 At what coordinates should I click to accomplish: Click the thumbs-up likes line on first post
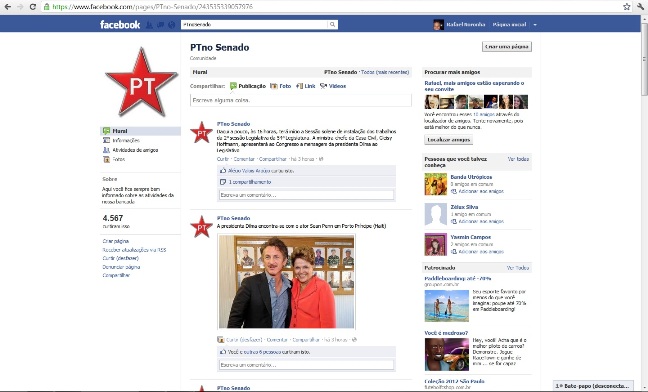(306, 171)
